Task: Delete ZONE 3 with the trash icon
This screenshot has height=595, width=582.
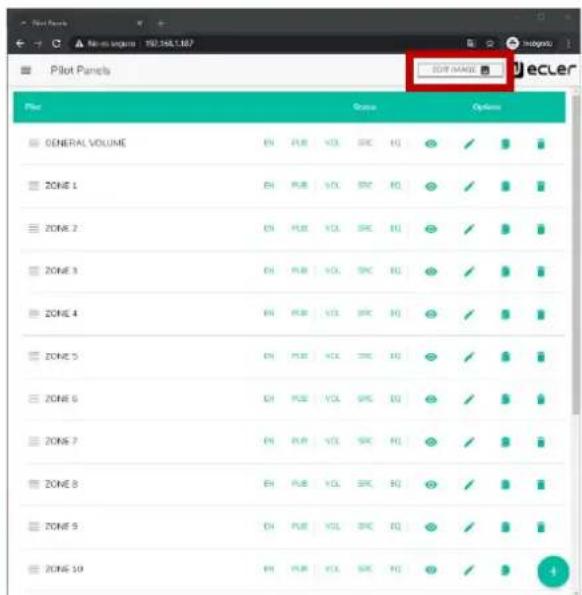Action: coord(541,271)
